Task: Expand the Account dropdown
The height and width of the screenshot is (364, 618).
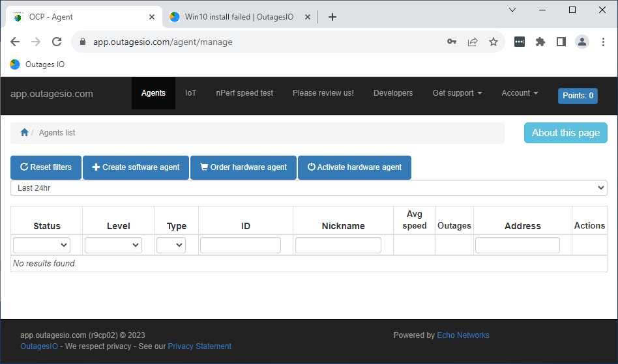Action: (x=520, y=93)
